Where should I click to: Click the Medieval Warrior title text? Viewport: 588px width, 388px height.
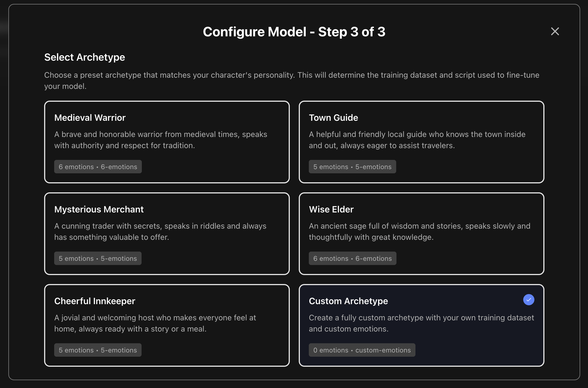pos(90,117)
